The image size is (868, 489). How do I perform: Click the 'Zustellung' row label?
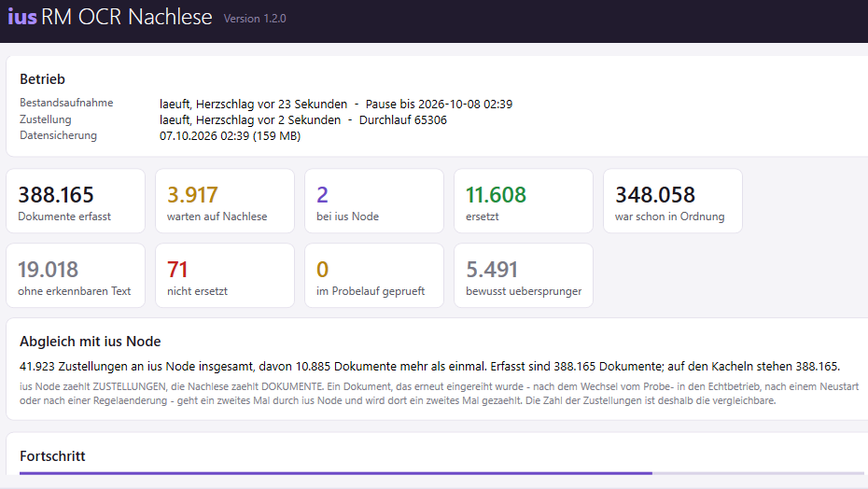[46, 119]
